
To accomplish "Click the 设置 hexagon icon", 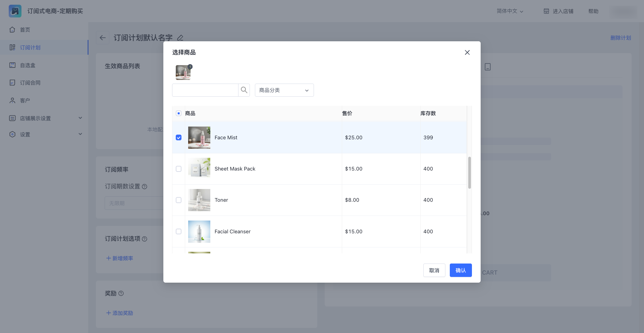I will pyautogui.click(x=12, y=134).
